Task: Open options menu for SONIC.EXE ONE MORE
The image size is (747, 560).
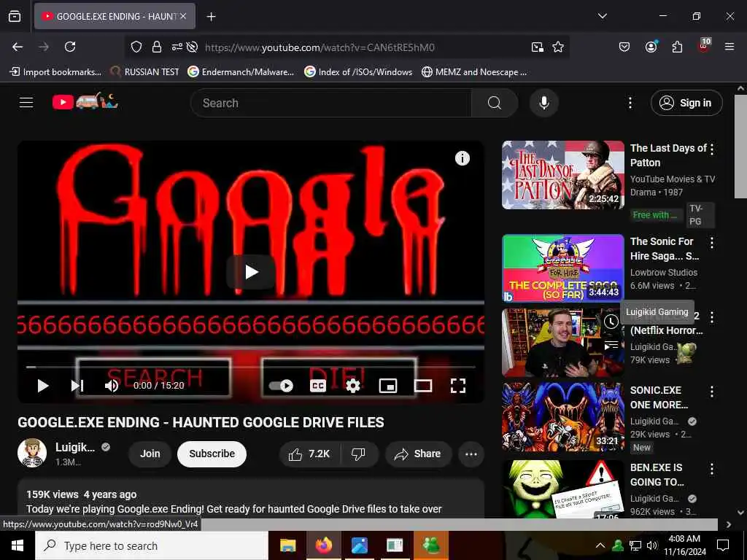Action: pyautogui.click(x=712, y=392)
